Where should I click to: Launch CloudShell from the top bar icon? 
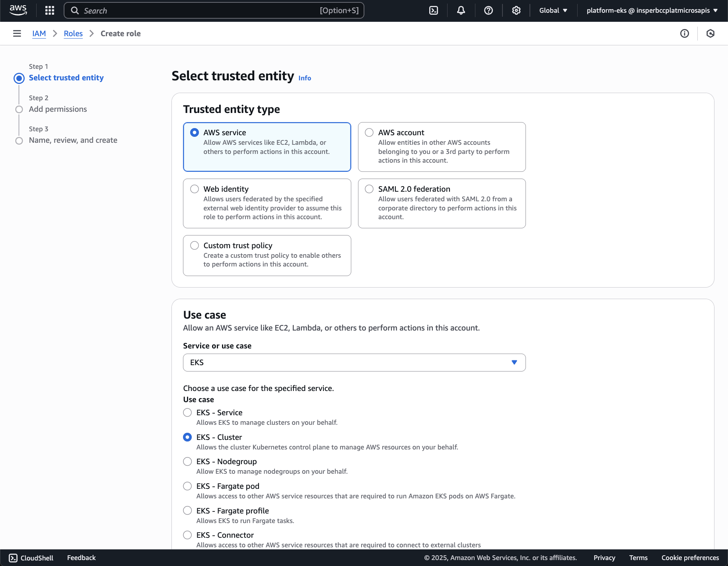434,10
